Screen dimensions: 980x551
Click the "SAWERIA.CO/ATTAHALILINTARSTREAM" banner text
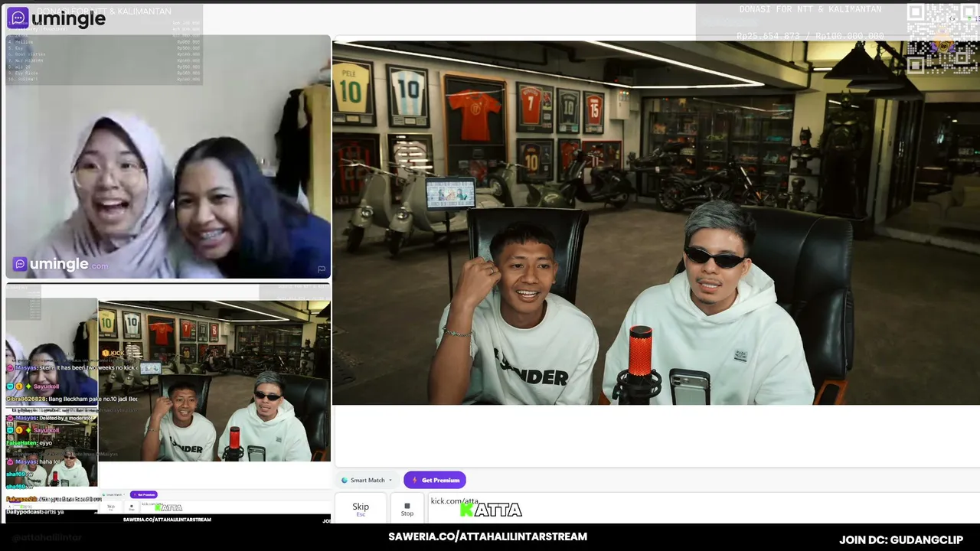pos(488,536)
